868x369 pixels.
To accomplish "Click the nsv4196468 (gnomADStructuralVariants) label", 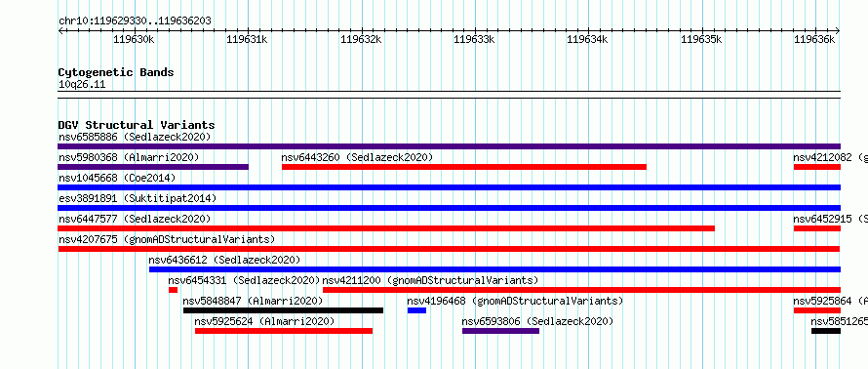I will 515,301.
